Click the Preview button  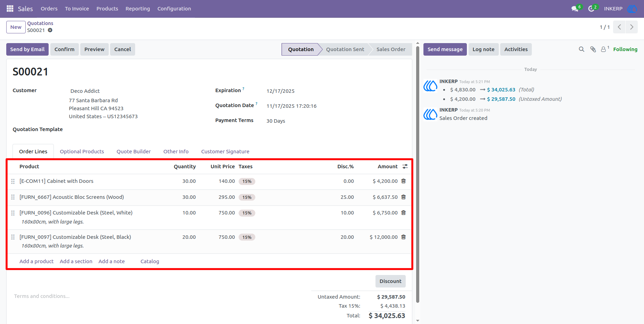point(94,49)
